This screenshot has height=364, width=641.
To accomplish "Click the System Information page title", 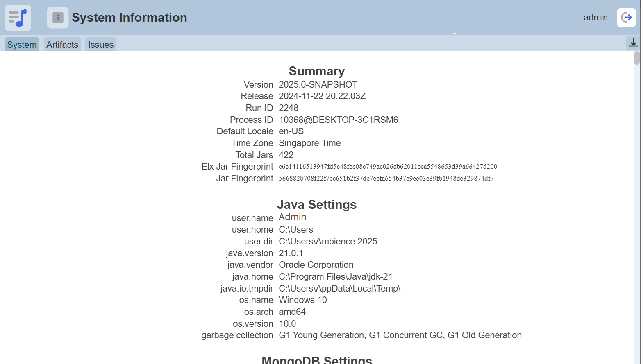I will 129,18.
